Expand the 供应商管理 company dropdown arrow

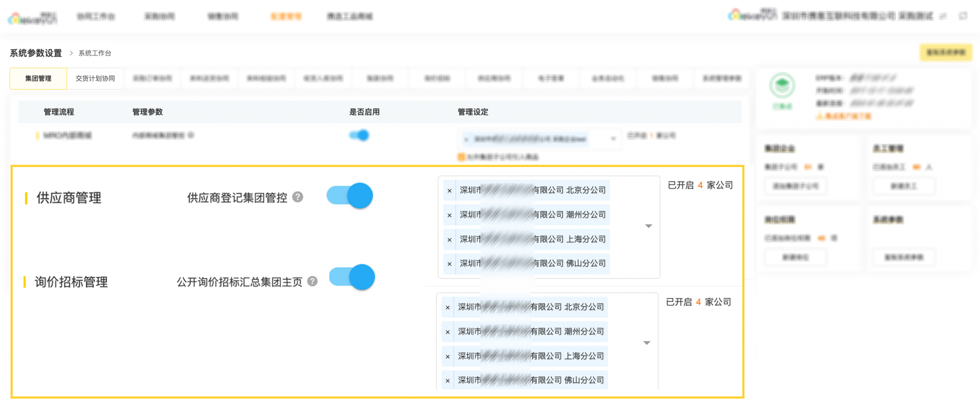click(x=648, y=226)
